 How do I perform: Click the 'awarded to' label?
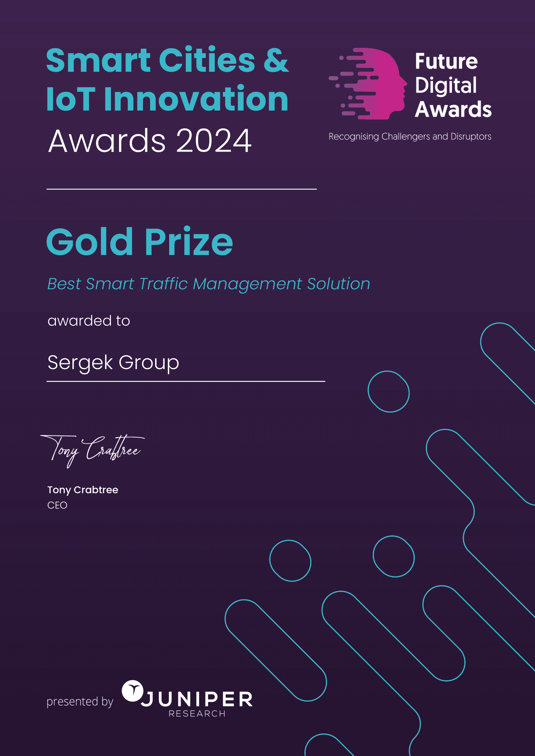click(x=89, y=321)
